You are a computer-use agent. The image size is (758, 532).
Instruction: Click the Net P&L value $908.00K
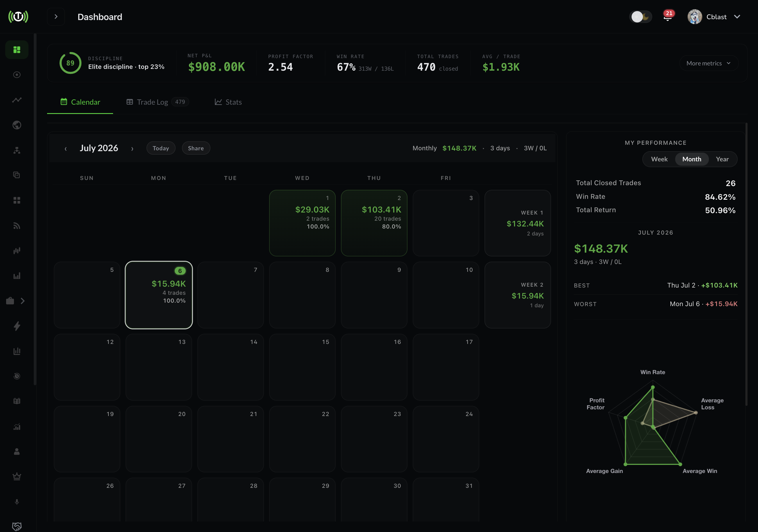pyautogui.click(x=217, y=67)
